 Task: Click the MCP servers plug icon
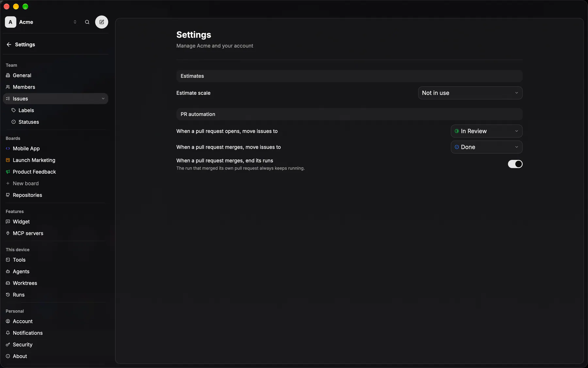click(8, 233)
